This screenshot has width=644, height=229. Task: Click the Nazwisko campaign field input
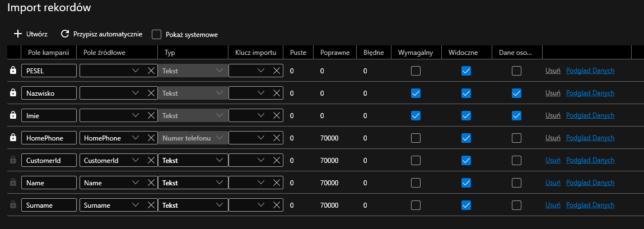tap(49, 93)
